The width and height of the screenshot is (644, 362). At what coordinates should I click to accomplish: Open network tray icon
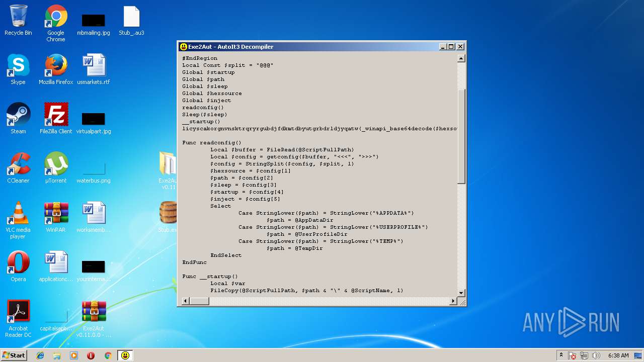click(x=585, y=355)
